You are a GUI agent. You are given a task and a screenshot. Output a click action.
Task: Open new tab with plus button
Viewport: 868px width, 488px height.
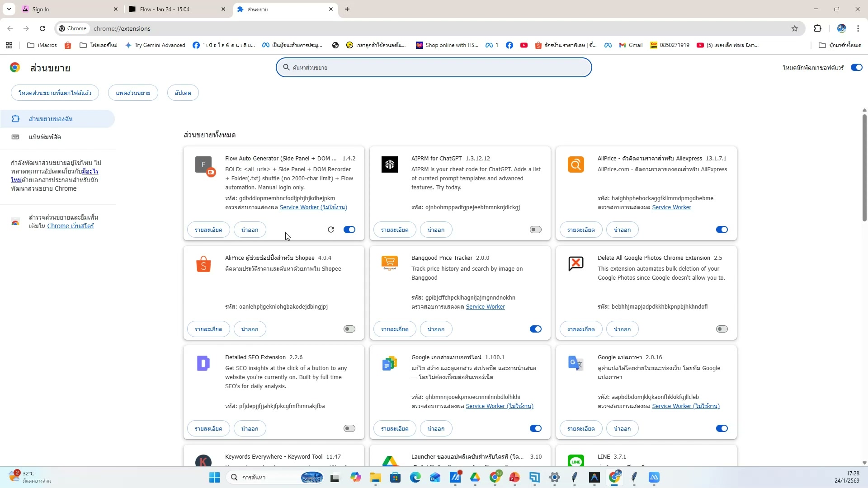point(347,9)
